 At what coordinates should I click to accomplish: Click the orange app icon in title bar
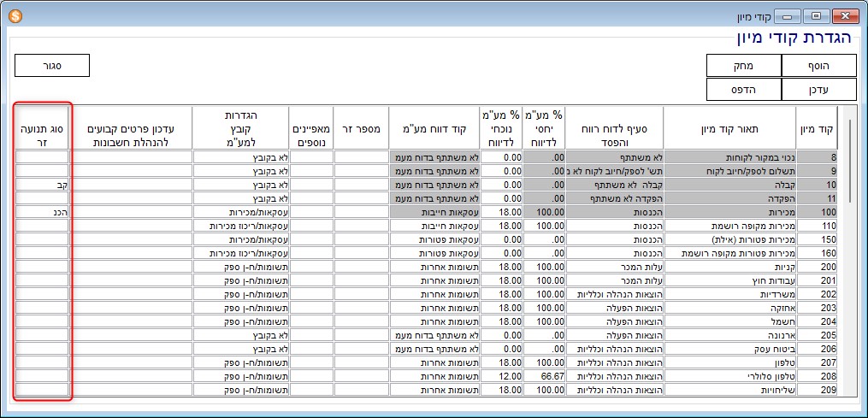(x=15, y=15)
